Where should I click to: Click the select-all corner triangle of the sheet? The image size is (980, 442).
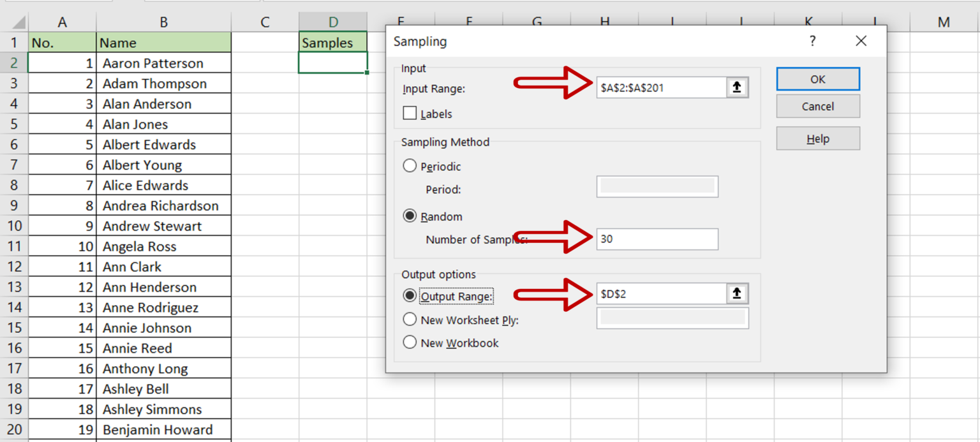click(x=18, y=23)
